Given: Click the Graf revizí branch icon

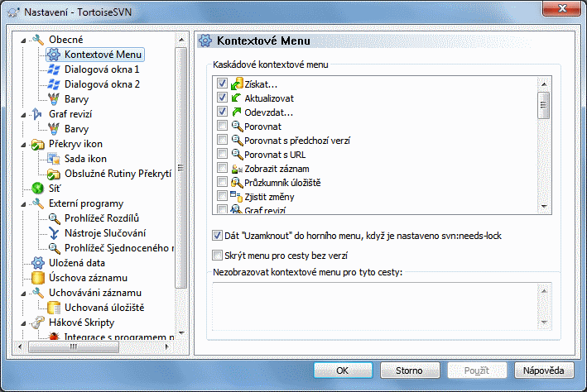Looking at the screenshot, I should pos(37,114).
